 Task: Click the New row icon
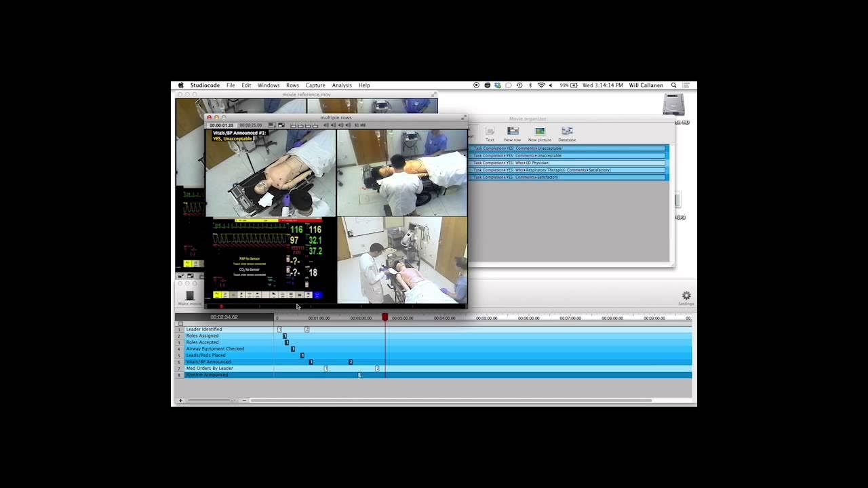(x=513, y=131)
